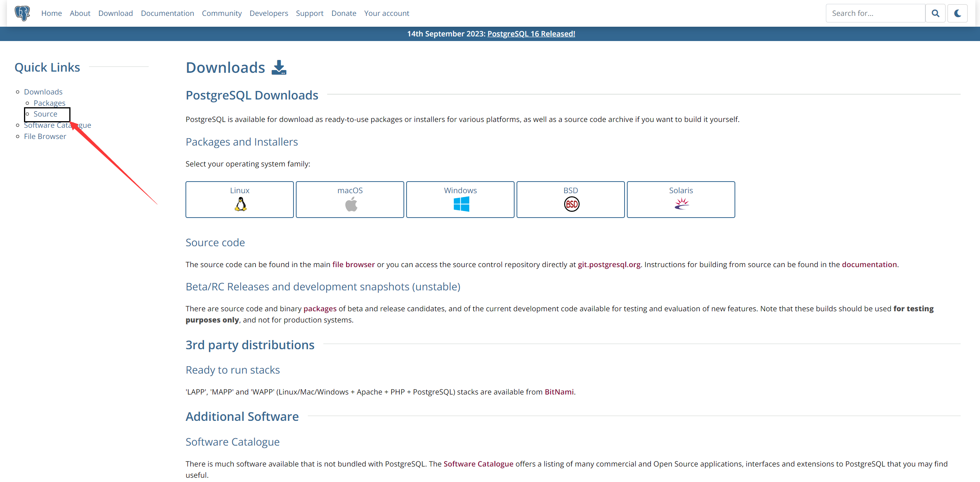Select the Windows logo icon
The width and height of the screenshot is (980, 482).
461,204
